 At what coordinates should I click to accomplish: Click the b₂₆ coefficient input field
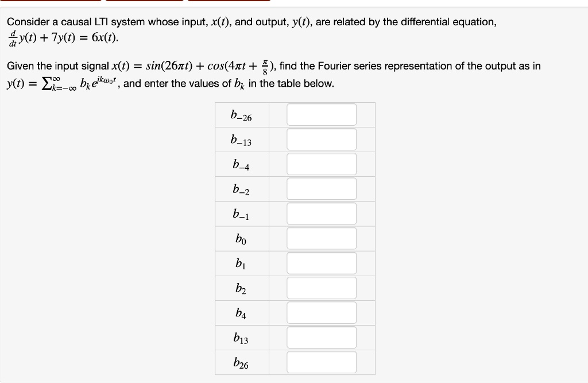322,362
